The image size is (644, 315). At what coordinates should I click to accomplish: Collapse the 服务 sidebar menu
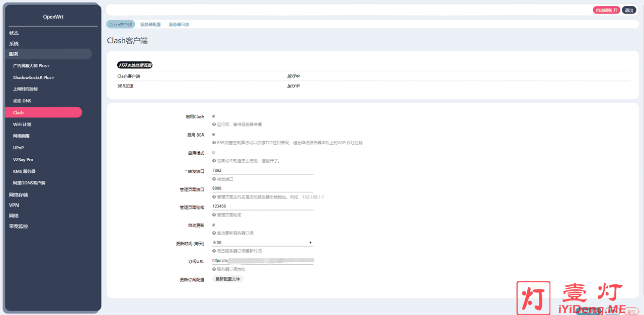click(x=48, y=54)
